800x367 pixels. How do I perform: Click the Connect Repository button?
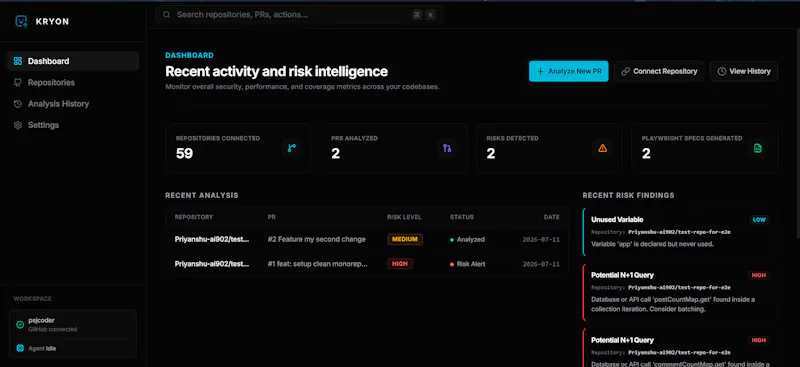tap(659, 71)
